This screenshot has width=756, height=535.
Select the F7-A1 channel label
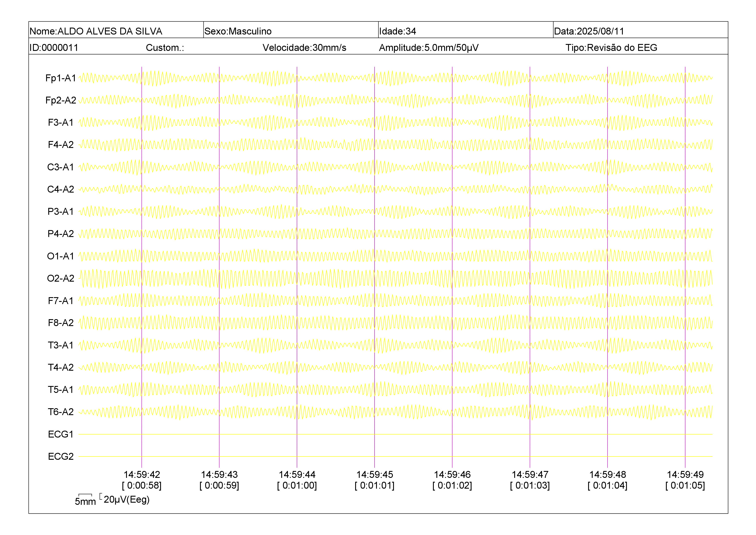[61, 300]
